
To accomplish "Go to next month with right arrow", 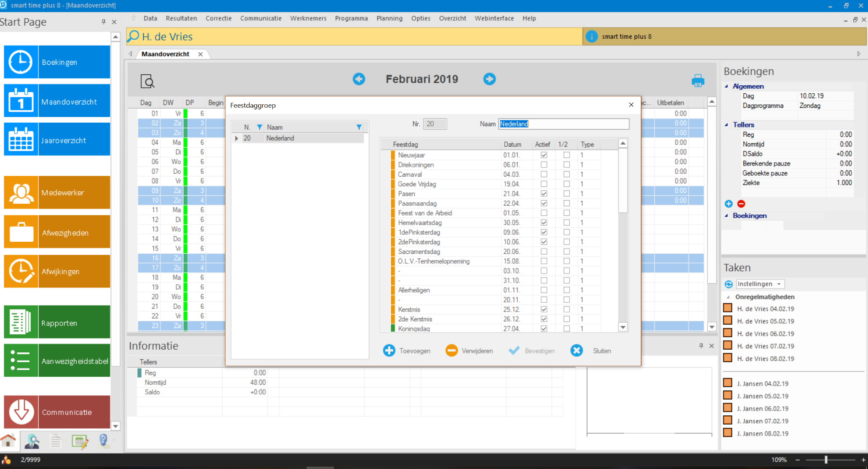I will [489, 79].
